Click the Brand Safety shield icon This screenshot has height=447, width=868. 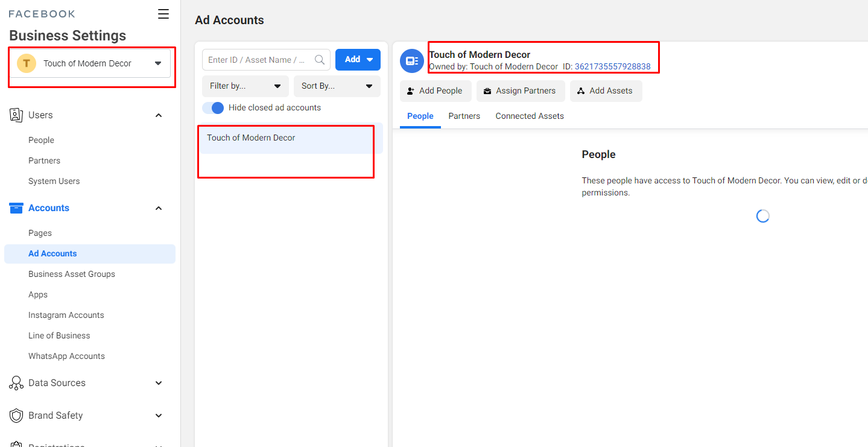(16, 416)
